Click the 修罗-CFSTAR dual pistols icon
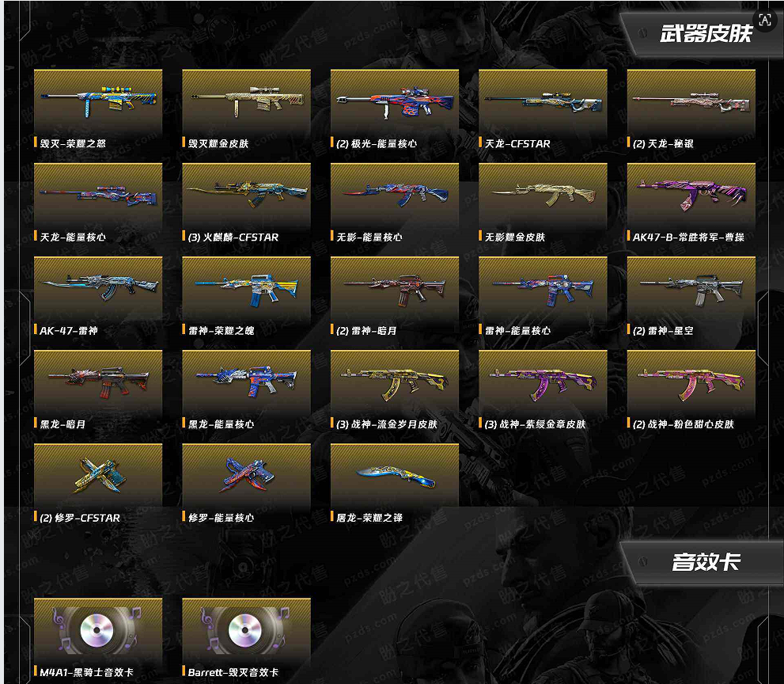The width and height of the screenshot is (784, 684). (x=98, y=476)
